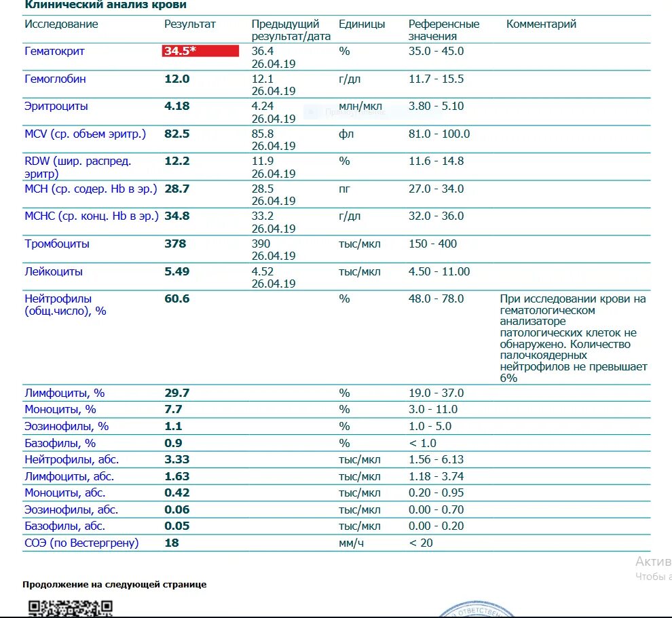
Task: Click the analyzer comment about патологических клеток
Action: pos(574,339)
